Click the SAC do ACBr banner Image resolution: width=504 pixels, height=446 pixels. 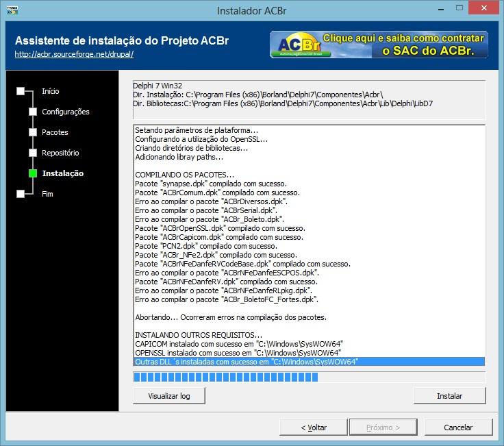(379, 45)
